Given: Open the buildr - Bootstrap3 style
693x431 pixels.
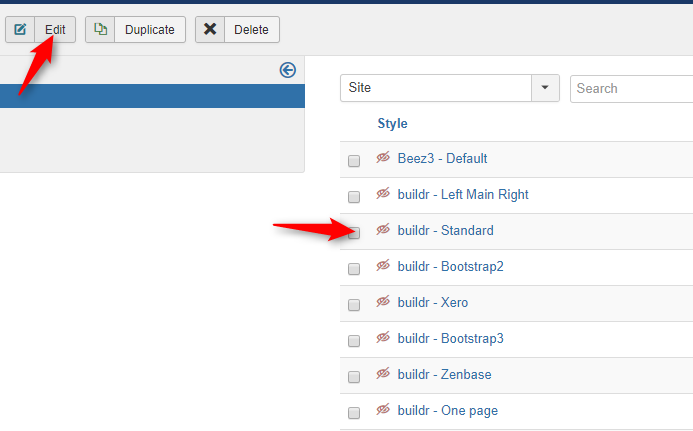Looking at the screenshot, I should pos(450,339).
